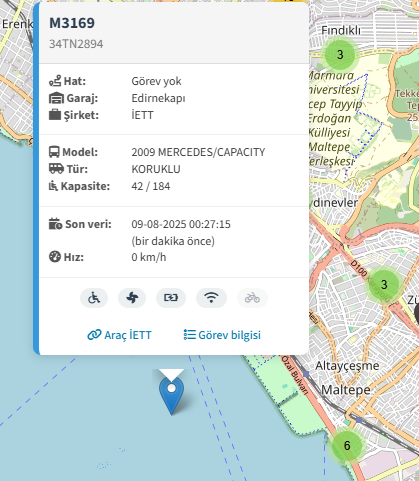Click the WiFi icon badge
This screenshot has height=481, width=419.
click(x=211, y=298)
